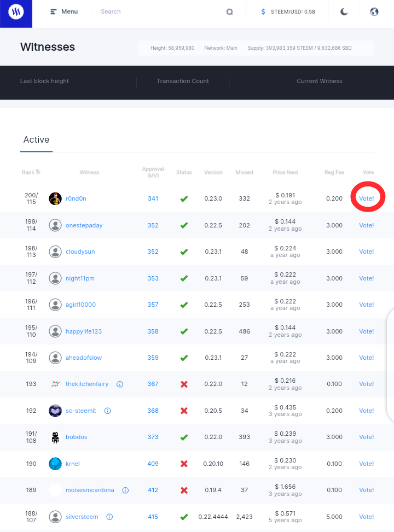Open r0nd0n avatar image

[x=55, y=198]
